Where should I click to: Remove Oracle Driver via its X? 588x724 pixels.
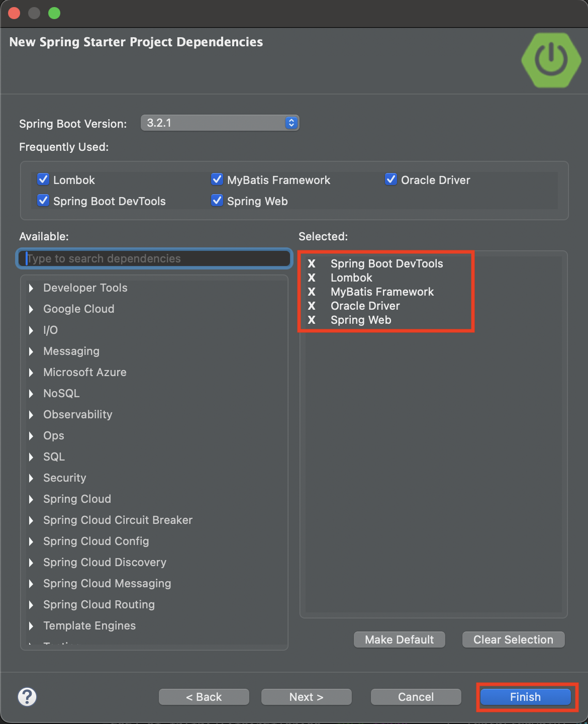pyautogui.click(x=312, y=306)
